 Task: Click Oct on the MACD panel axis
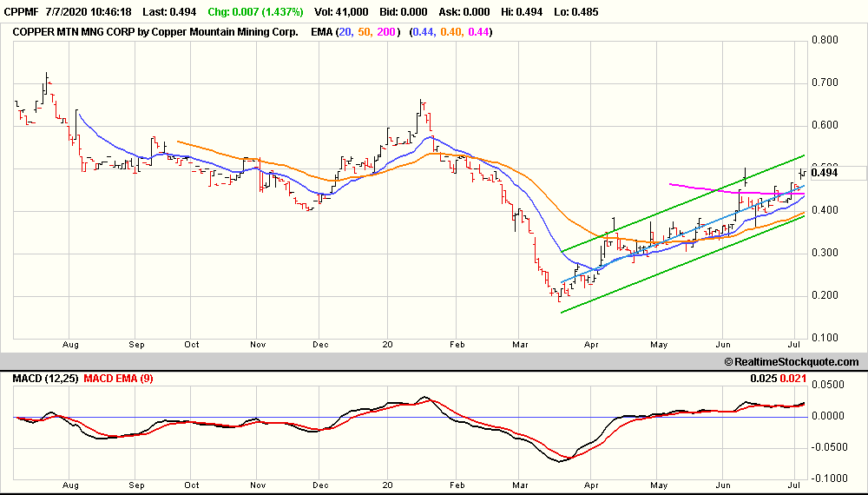(x=192, y=485)
